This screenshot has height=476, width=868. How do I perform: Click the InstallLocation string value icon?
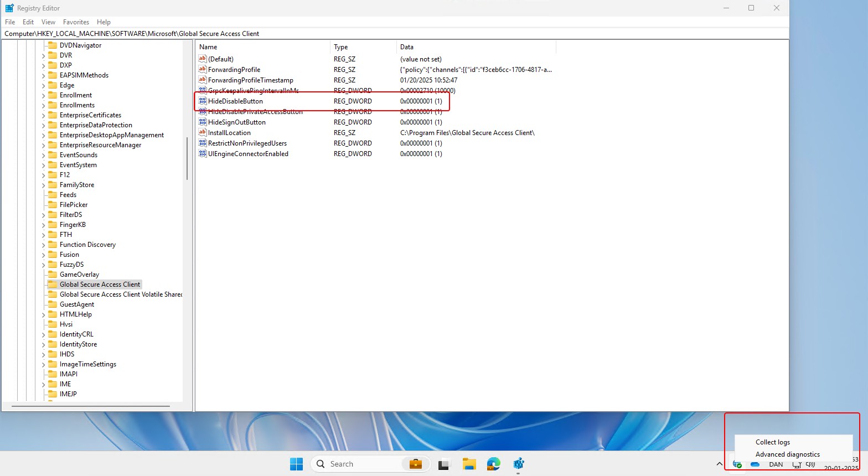click(203, 133)
